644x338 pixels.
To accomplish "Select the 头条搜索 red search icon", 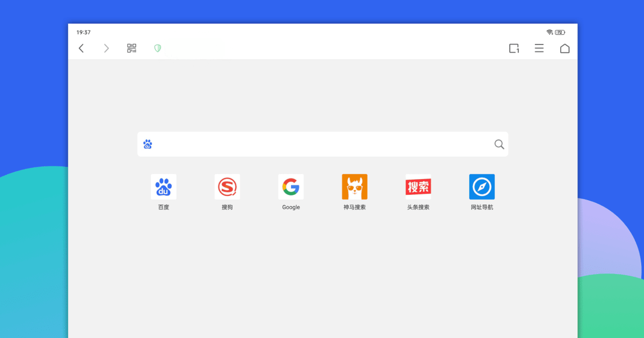I will tap(418, 187).
